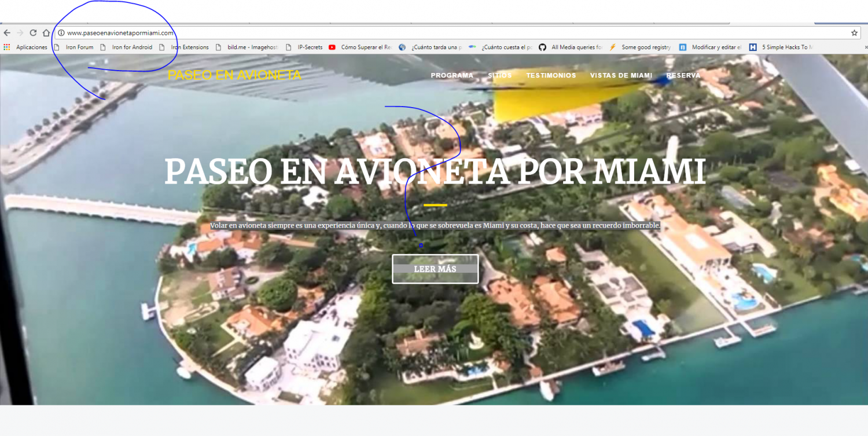Click the PASEO EN AVIONETA POR MIAMI headline
Screen dimensions: 868x436
tap(435, 171)
